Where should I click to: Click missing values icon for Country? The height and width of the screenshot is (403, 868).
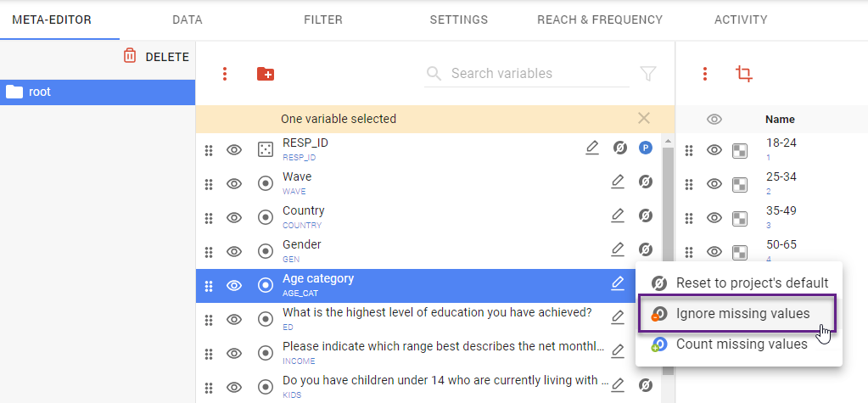click(x=645, y=215)
